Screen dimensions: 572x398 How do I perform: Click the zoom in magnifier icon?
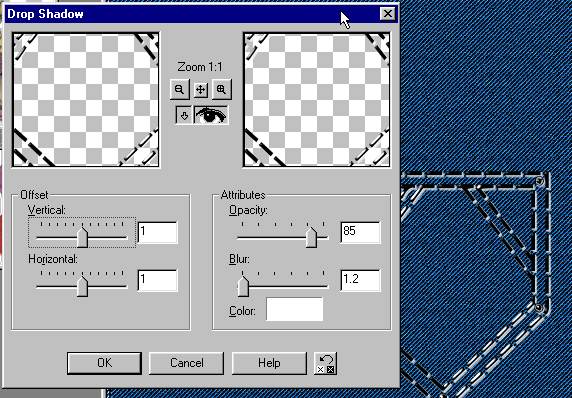(221, 89)
